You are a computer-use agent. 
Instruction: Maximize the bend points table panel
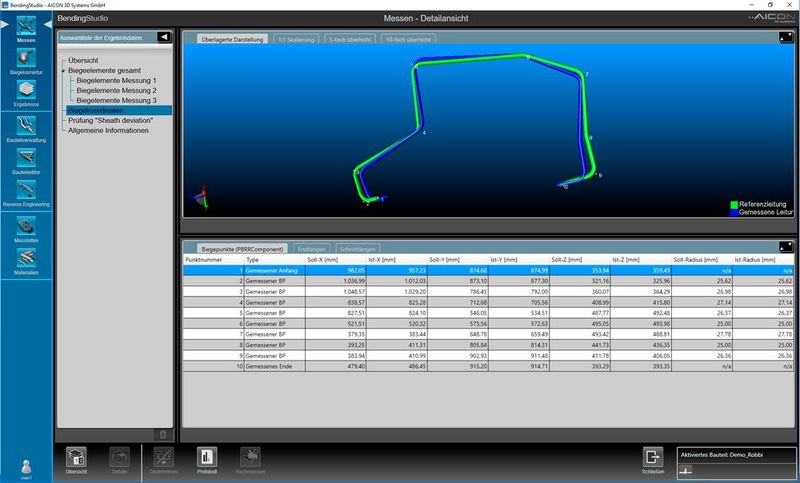point(786,247)
